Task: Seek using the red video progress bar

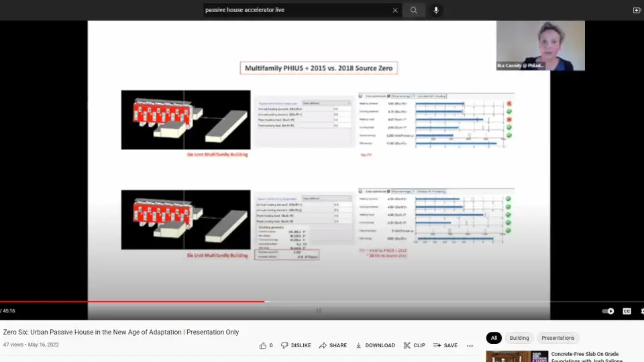Action: 134,302
